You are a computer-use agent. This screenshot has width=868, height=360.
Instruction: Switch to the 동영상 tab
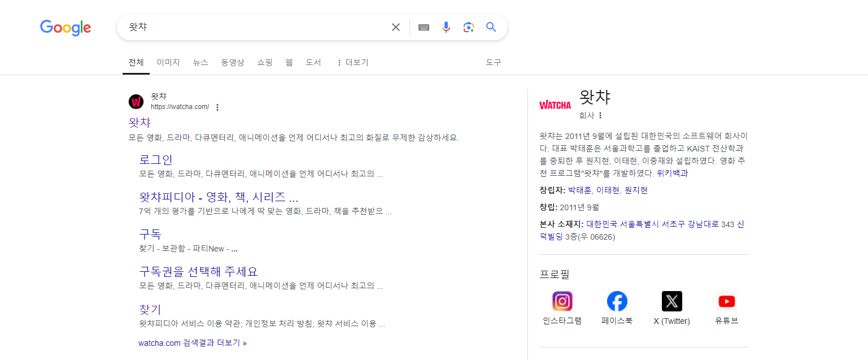click(x=233, y=63)
